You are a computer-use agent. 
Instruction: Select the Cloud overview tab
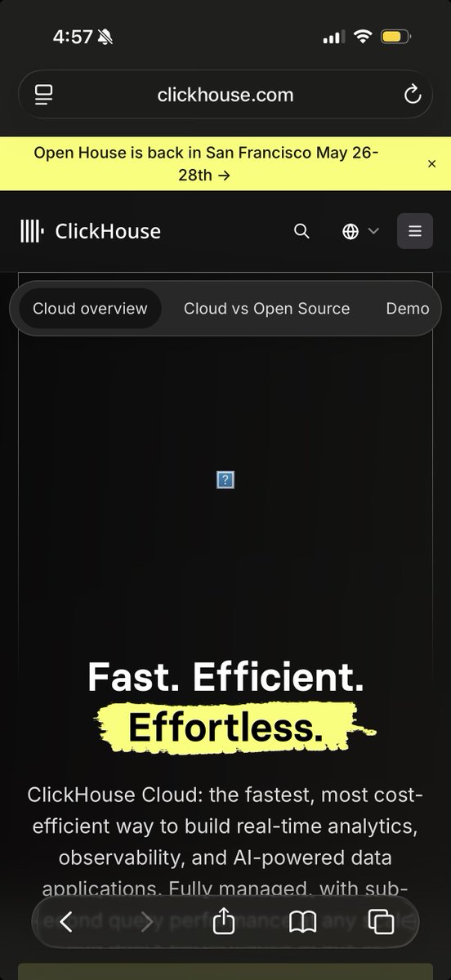pos(90,308)
